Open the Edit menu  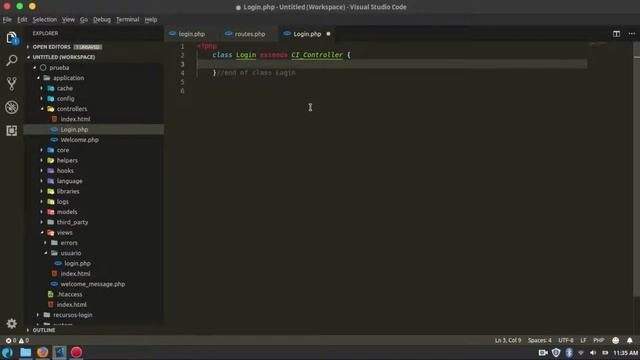coord(22,20)
